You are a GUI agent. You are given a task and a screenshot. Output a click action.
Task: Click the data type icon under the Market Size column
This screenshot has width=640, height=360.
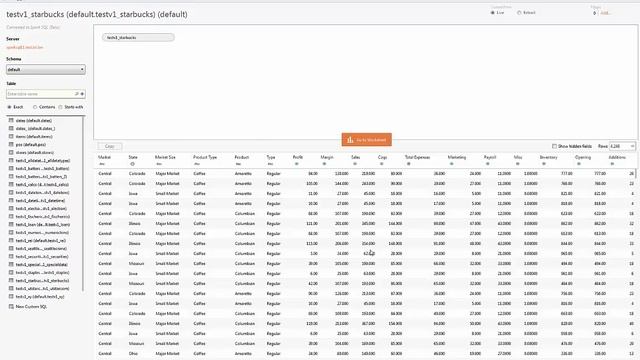pyautogui.click(x=158, y=164)
